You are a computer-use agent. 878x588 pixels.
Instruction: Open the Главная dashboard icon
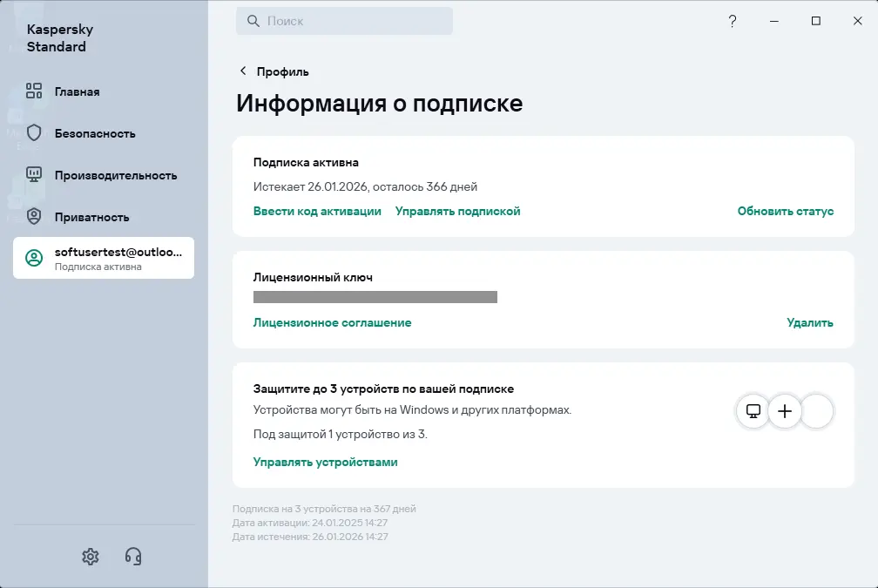pyautogui.click(x=34, y=91)
